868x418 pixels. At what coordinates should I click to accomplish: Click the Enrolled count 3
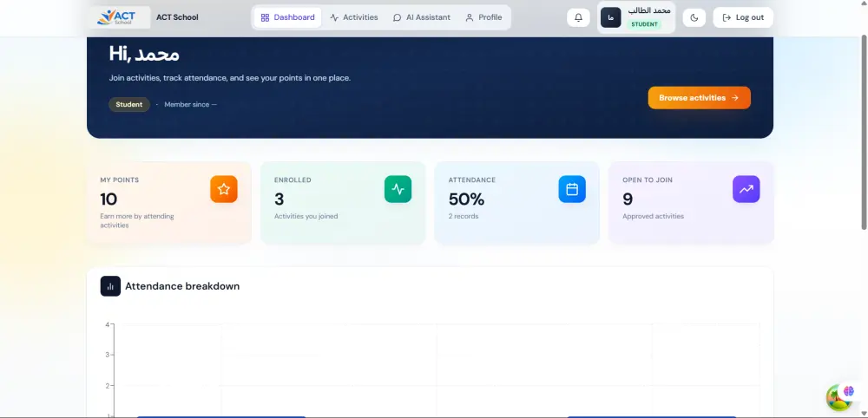279,199
